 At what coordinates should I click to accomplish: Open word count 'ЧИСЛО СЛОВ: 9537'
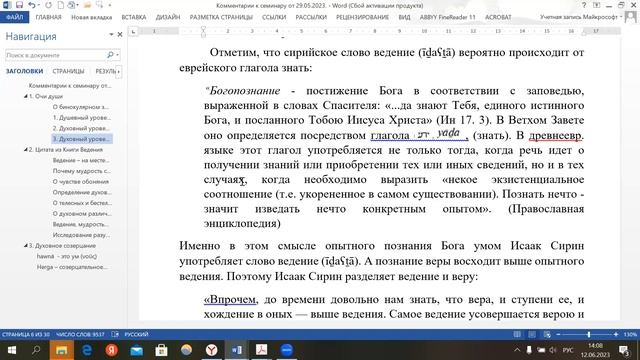click(80, 334)
